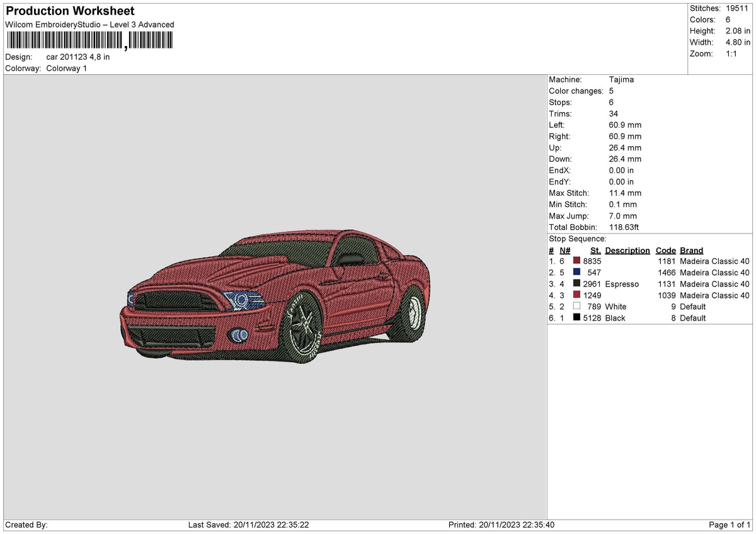Screen dimensions: 756x534
Task: Select the maroon swatch for stop 1
Action: tap(576, 261)
